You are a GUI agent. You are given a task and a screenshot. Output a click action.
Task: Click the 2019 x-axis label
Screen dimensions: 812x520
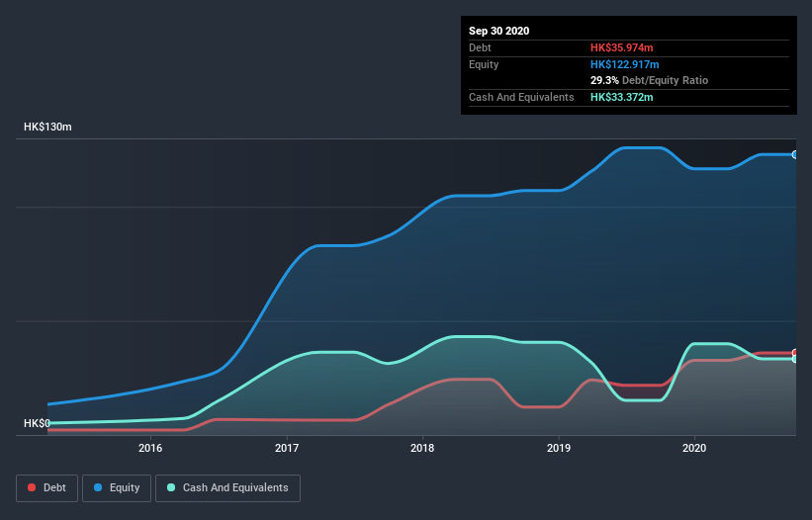coord(559,448)
